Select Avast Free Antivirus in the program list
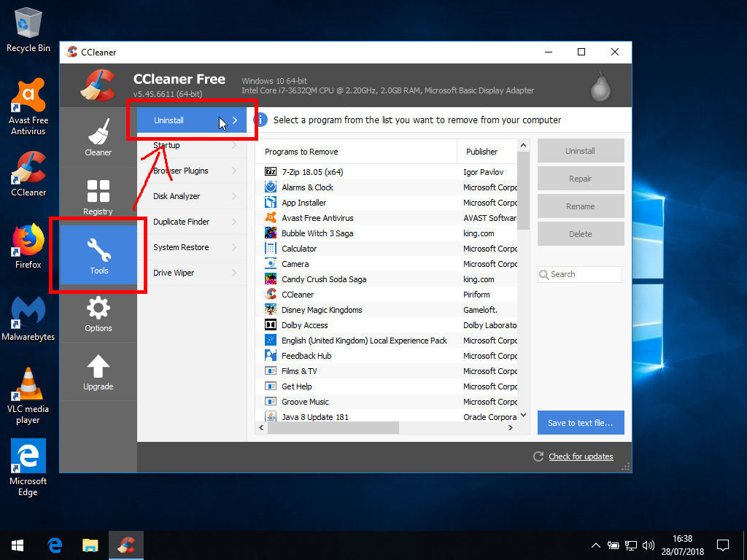Screen dimensions: 747x560 click(x=317, y=218)
